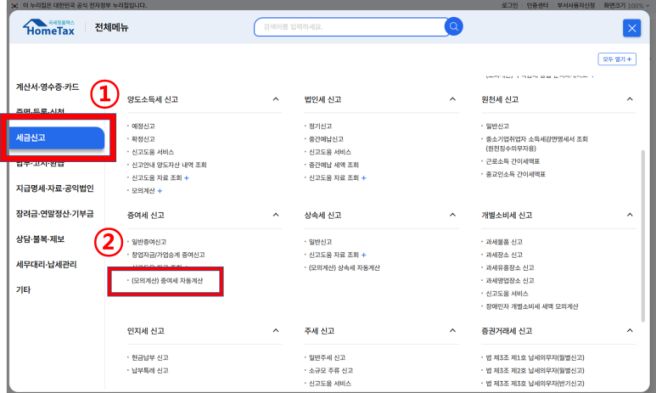Open the 상담·불복·제보 side menu
The width and height of the screenshot is (656, 393).
click(x=40, y=239)
